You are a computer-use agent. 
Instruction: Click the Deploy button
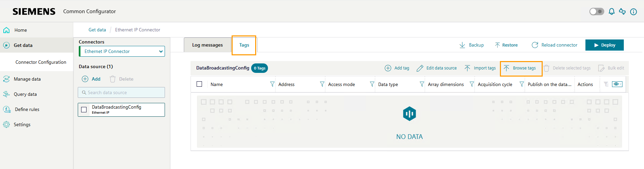pos(605,45)
